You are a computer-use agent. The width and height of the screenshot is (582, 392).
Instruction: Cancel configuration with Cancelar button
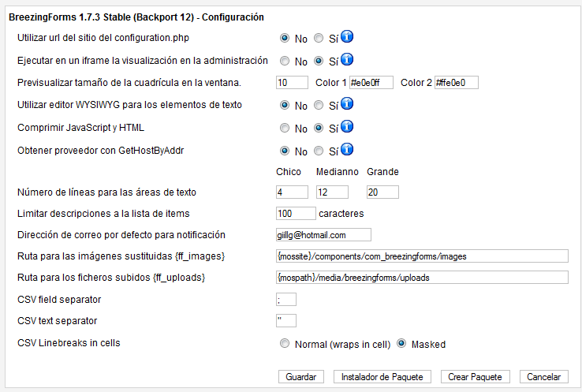[x=544, y=377]
